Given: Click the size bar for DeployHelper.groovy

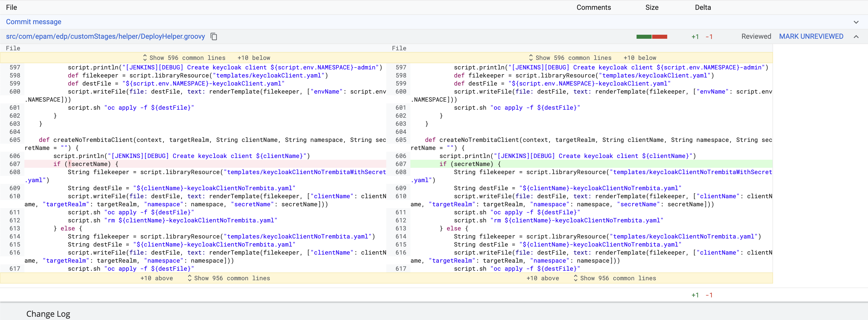Looking at the screenshot, I should [x=652, y=37].
